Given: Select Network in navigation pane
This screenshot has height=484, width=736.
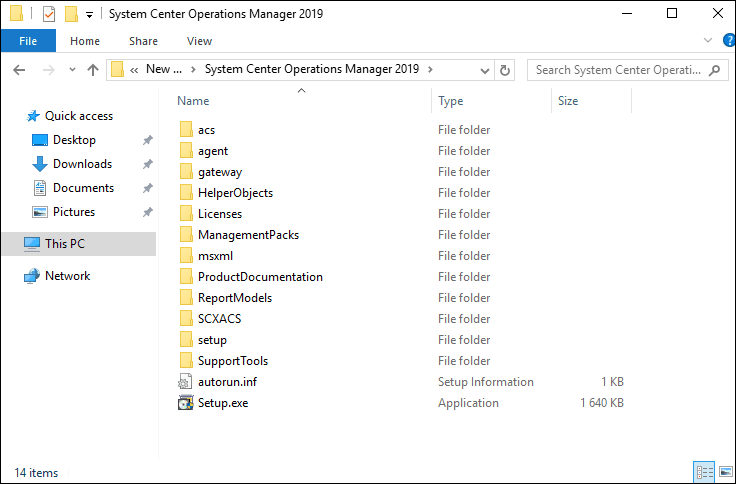Looking at the screenshot, I should tap(68, 276).
